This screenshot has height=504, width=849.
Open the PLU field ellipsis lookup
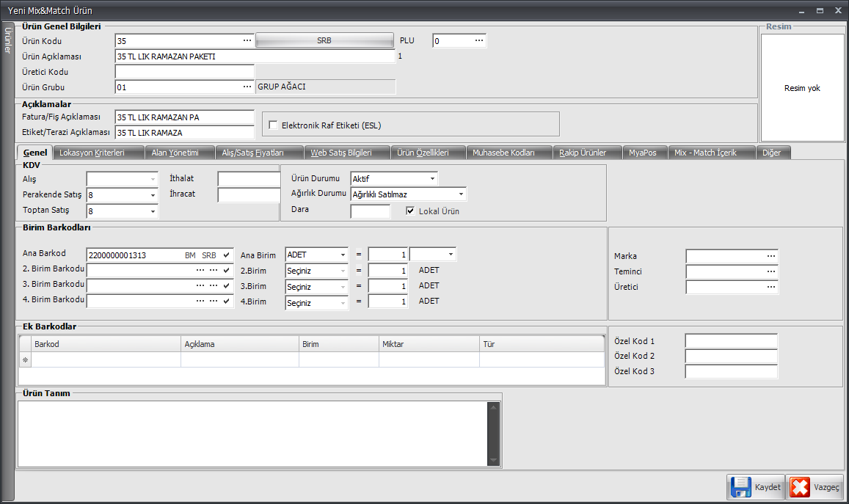point(478,40)
